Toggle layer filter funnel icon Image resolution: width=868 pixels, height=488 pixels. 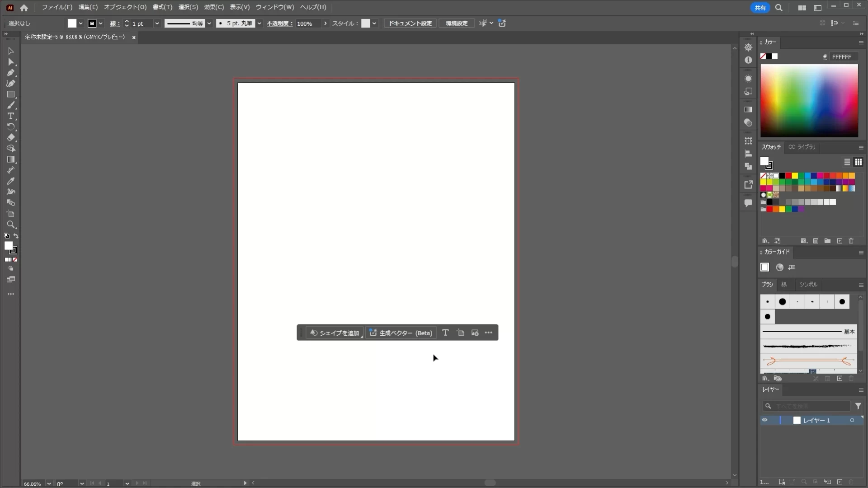[x=858, y=406]
